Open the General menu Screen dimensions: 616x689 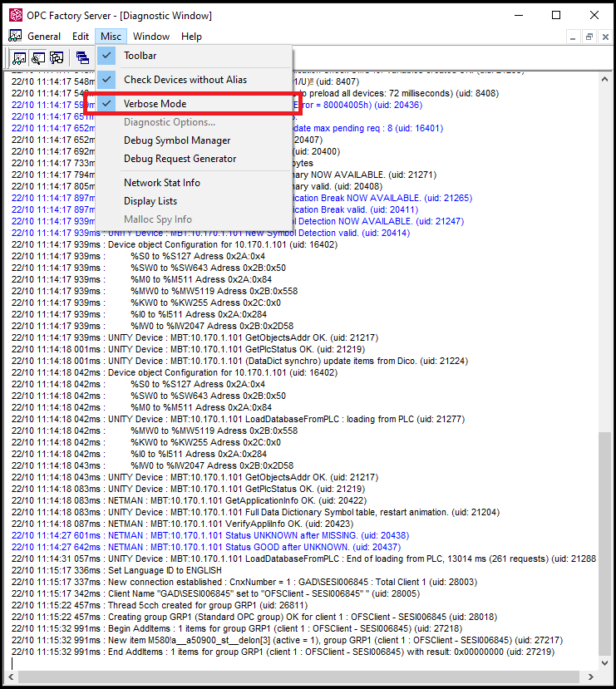point(44,37)
